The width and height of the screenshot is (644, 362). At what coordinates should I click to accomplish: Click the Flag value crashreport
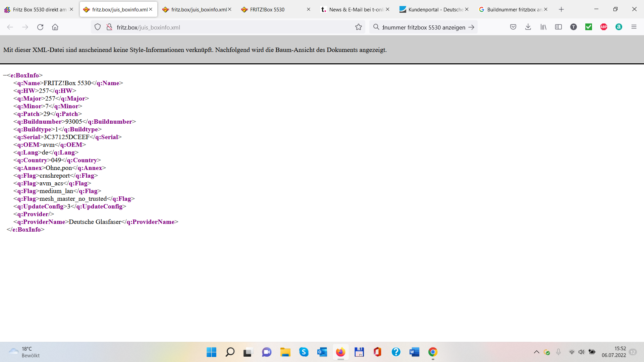coord(55,176)
